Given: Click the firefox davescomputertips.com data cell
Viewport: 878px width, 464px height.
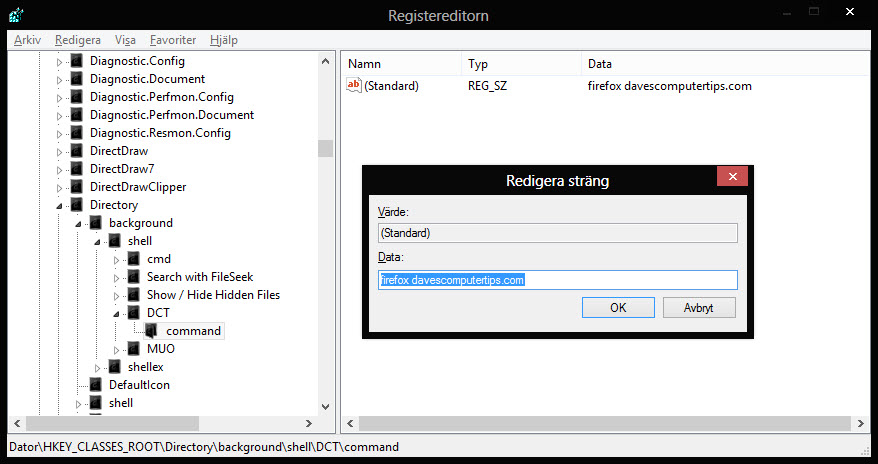Looking at the screenshot, I should coord(670,86).
